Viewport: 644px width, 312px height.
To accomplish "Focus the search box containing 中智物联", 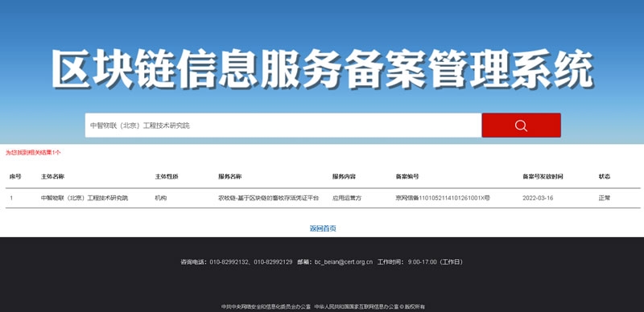I will (283, 125).
